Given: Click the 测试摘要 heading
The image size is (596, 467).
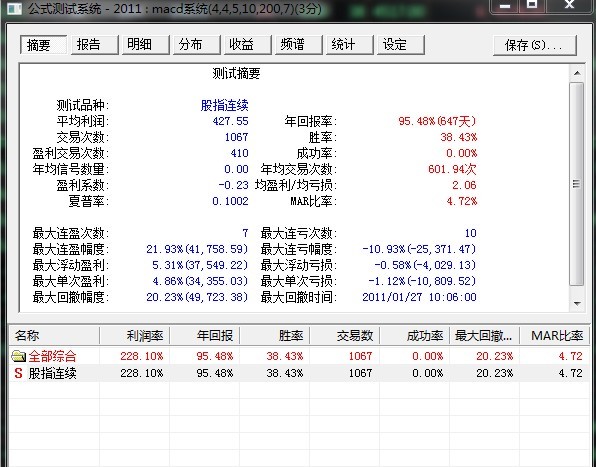Looking at the screenshot, I should (x=236, y=73).
